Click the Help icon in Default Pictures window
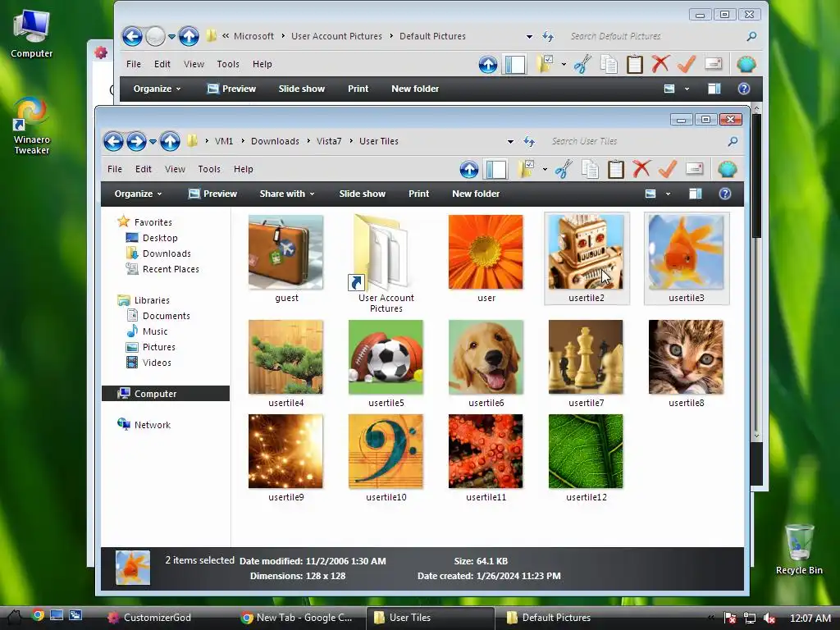 [x=743, y=89]
